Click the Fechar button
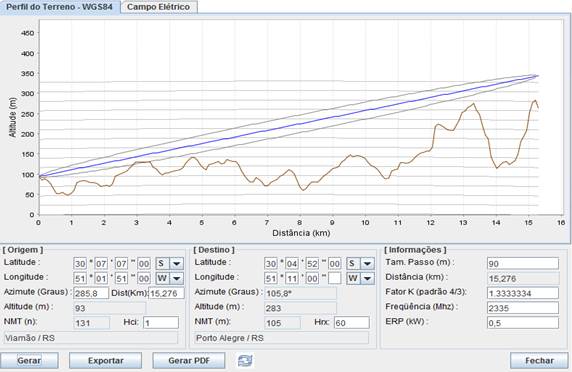The height and width of the screenshot is (372, 572). 539,360
